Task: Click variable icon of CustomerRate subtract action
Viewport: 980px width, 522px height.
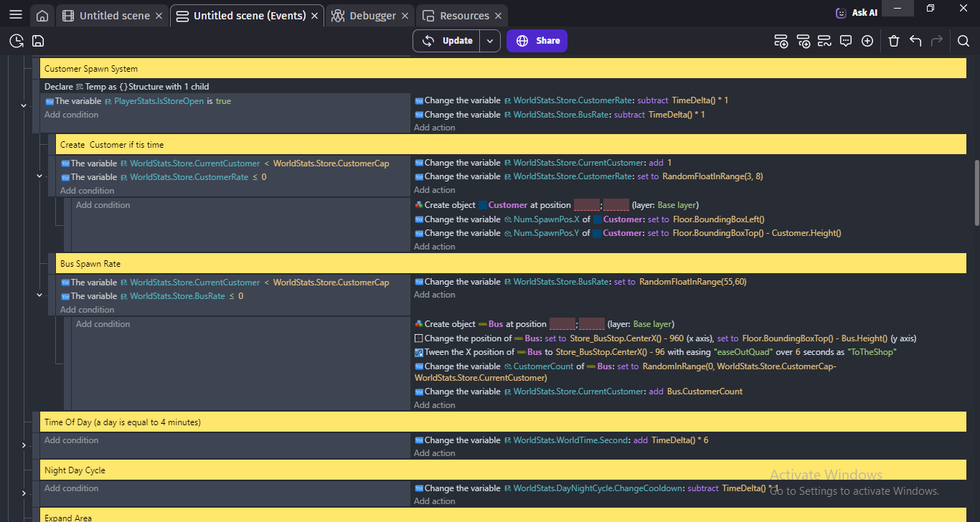Action: click(x=419, y=101)
